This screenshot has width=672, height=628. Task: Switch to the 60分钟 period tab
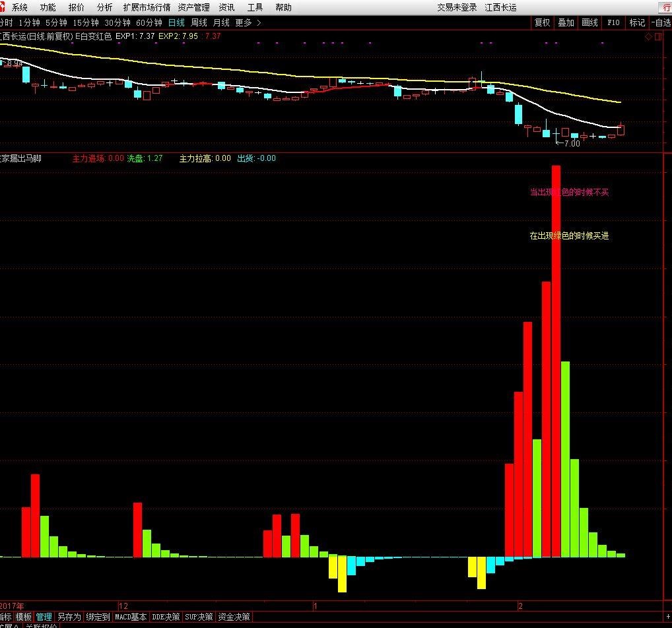pos(149,22)
